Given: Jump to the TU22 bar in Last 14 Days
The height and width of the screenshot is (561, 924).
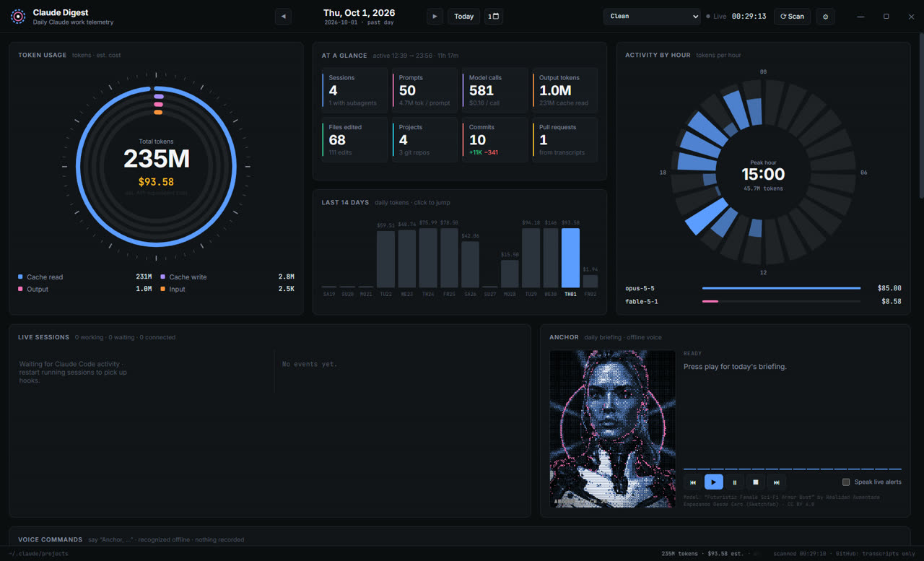Looking at the screenshot, I should 385,259.
